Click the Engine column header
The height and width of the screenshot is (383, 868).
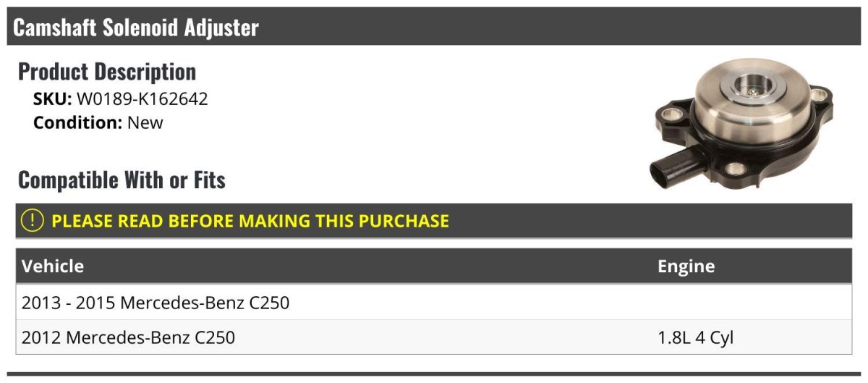pos(686,266)
